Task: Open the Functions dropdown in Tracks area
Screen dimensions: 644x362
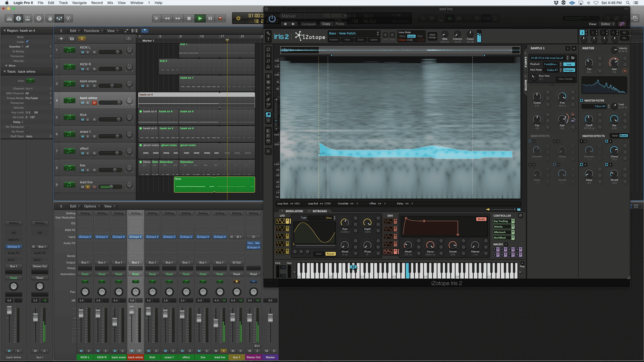Action: 93,31
